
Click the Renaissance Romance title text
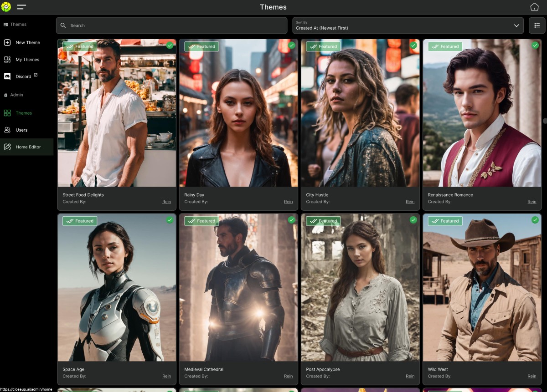pos(450,195)
